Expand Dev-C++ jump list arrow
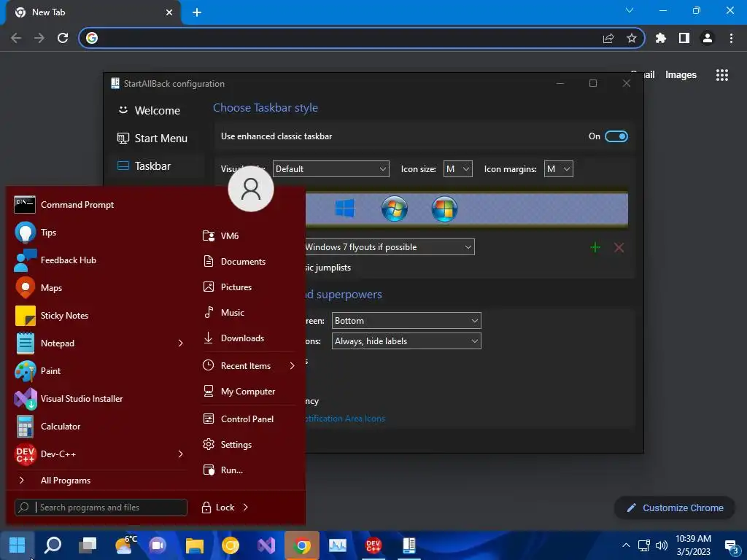This screenshot has height=560, width=747. (181, 454)
